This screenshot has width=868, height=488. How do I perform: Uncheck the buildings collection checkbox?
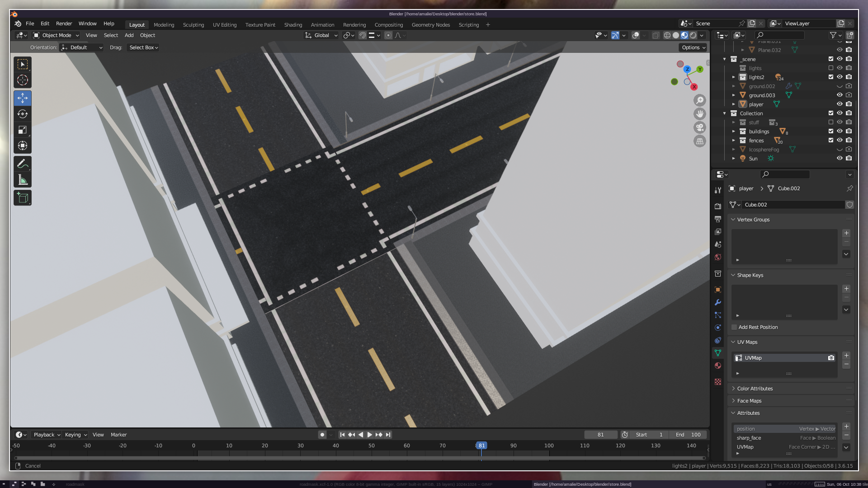pyautogui.click(x=830, y=131)
